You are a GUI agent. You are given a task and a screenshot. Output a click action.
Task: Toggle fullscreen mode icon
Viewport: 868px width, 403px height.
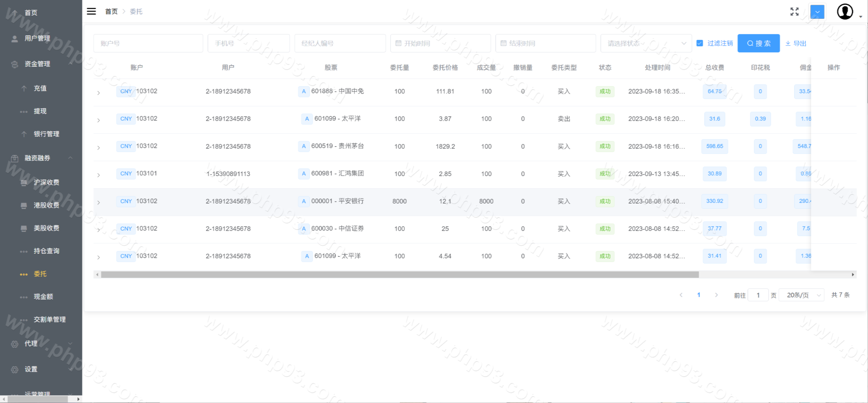[794, 12]
